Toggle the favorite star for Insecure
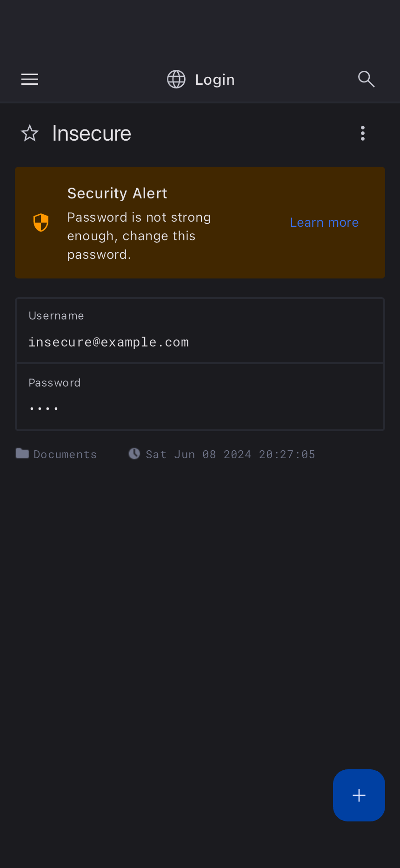This screenshot has width=400, height=868. click(30, 134)
